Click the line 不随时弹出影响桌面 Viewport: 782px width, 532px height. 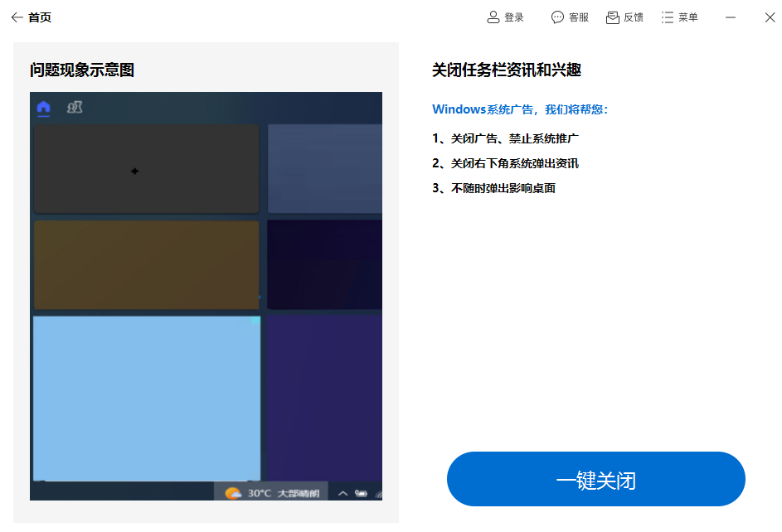tap(493, 188)
